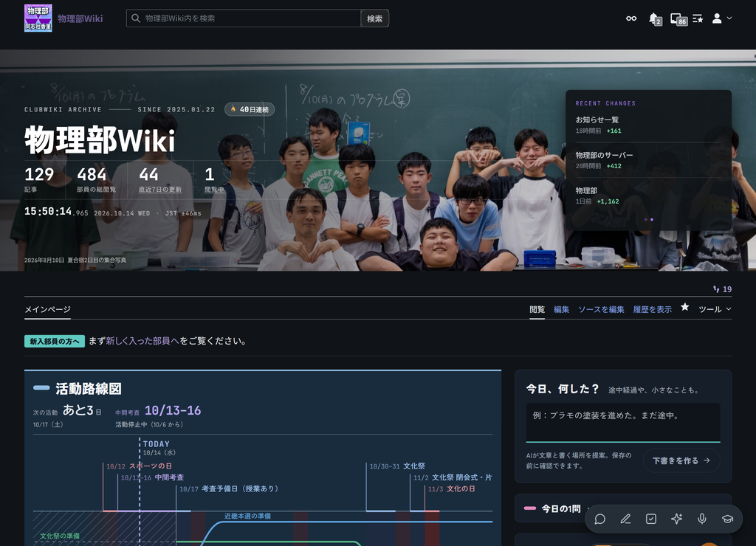The height and width of the screenshot is (546, 756).
Task: Click the 活動路線図 heading
Action: [89, 388]
